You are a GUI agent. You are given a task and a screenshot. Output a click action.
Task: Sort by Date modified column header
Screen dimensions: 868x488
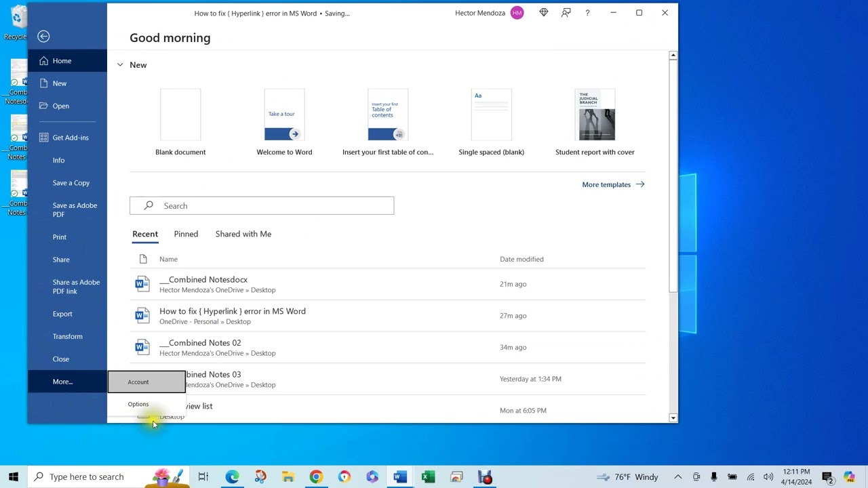(521, 260)
